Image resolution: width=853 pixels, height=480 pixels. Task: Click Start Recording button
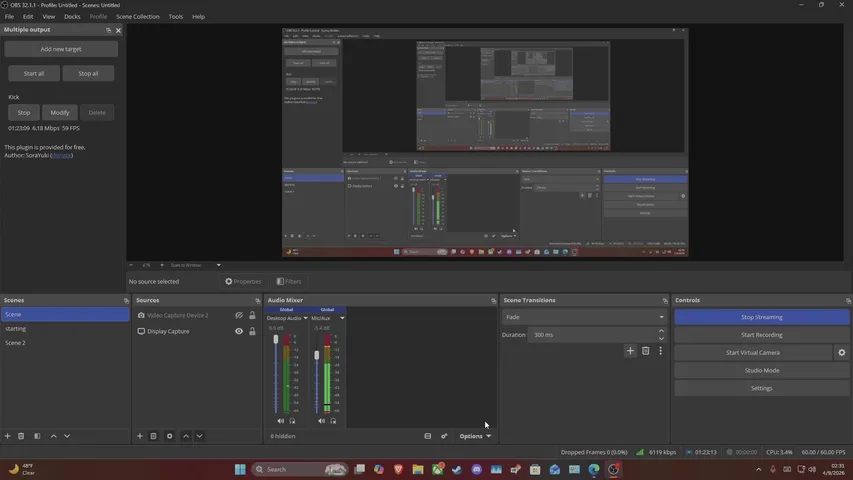tap(762, 335)
